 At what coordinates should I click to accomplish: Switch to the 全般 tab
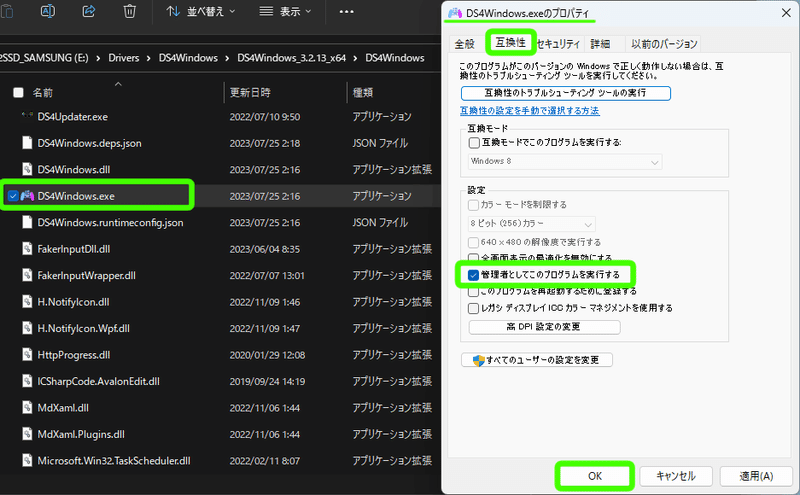click(465, 44)
